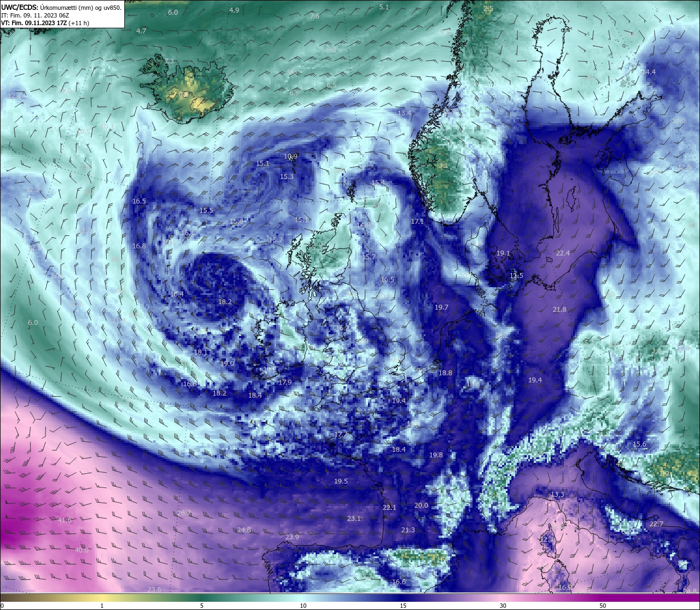Click the 13.4 value label
The width and height of the screenshot is (700, 610).
tap(404, 113)
